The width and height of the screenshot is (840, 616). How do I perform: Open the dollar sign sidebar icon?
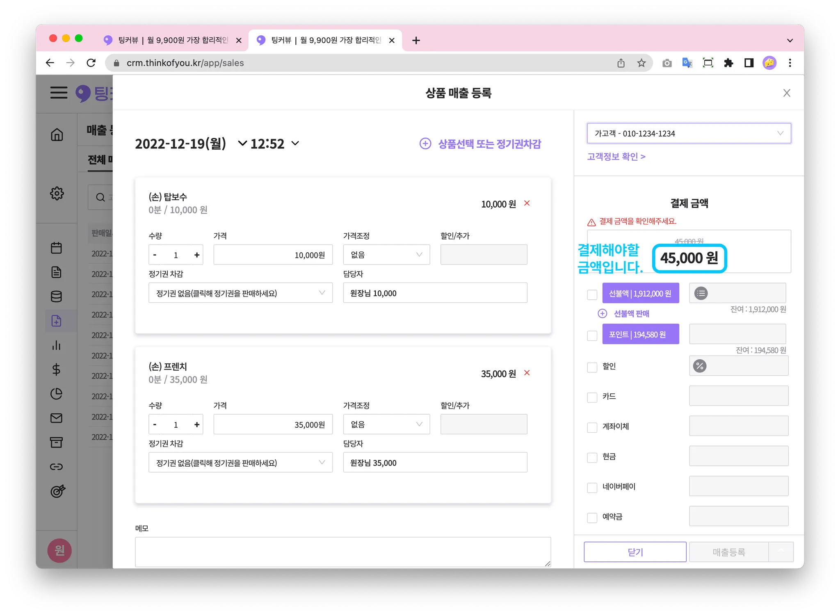(x=57, y=370)
